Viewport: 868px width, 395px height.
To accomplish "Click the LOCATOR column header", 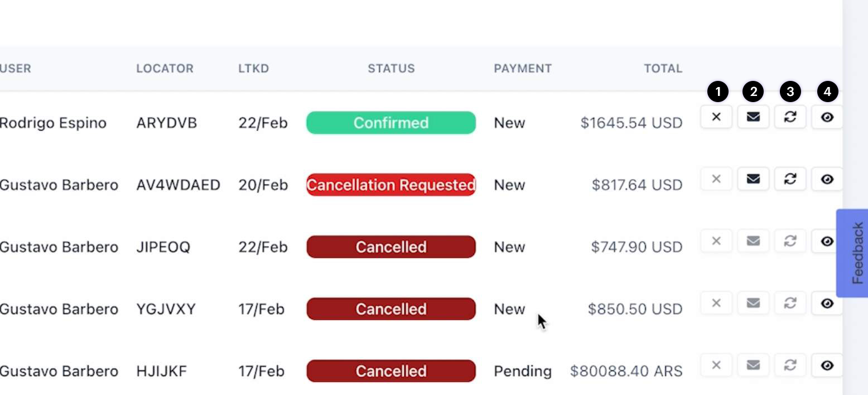I will pos(165,69).
